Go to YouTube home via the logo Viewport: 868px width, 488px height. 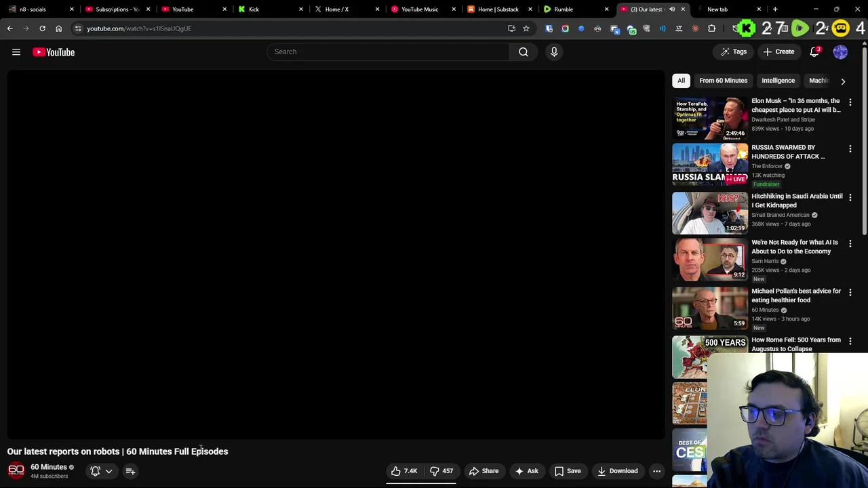coord(54,52)
